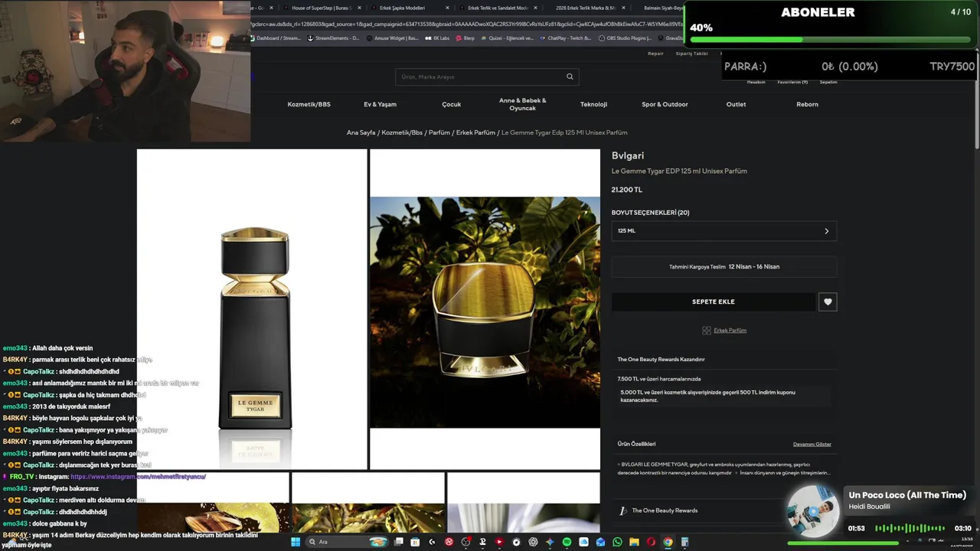This screenshot has width=980, height=551.
Task: Close the 2026 Erkek Terlik Marka tab
Action: pyautogui.click(x=623, y=8)
